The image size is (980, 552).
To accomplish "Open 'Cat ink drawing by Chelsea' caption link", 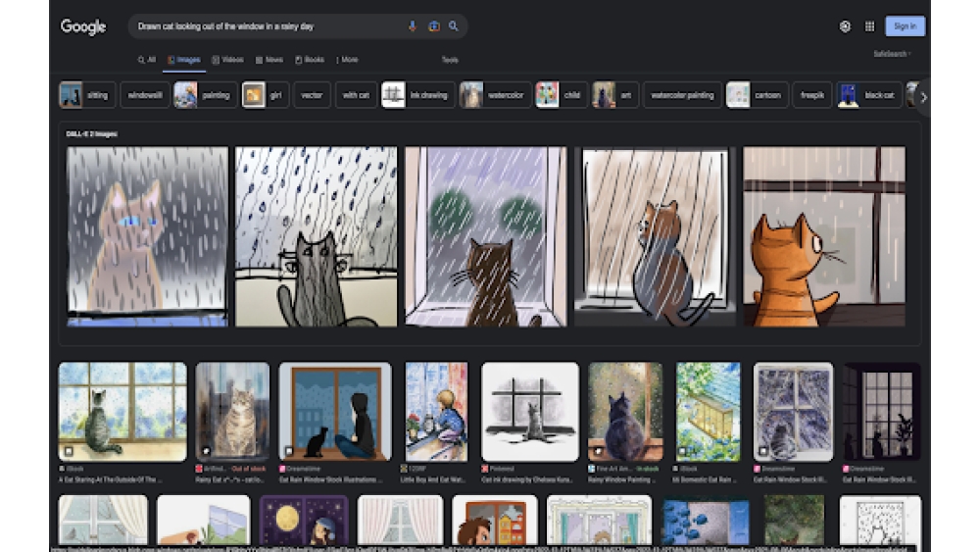I will tap(527, 479).
